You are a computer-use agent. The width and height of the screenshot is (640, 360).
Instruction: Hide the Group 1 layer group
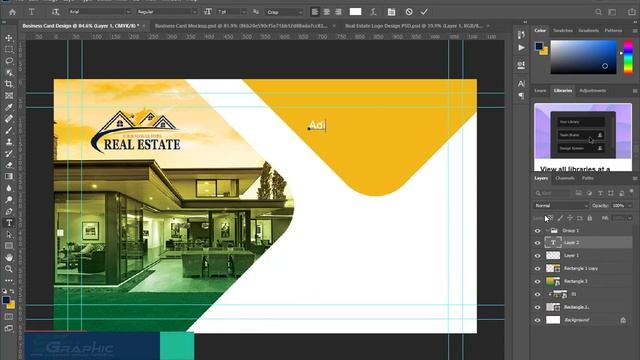[x=538, y=231]
